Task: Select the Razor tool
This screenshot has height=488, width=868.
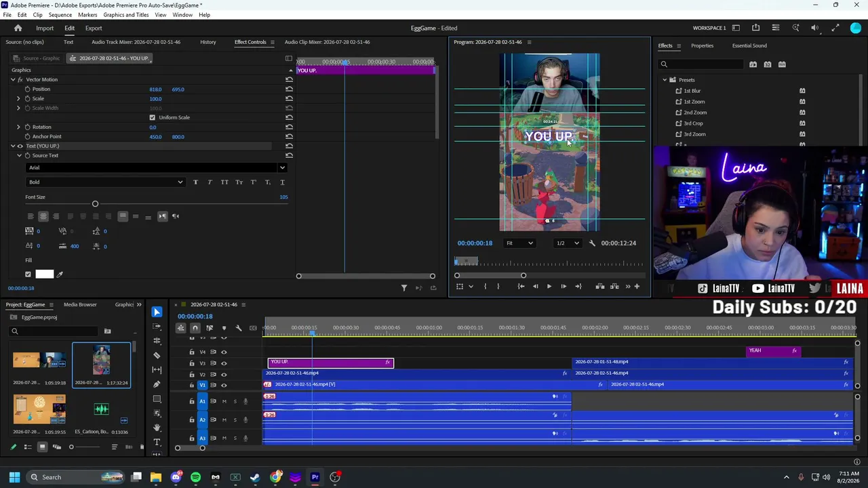Action: coord(157,355)
